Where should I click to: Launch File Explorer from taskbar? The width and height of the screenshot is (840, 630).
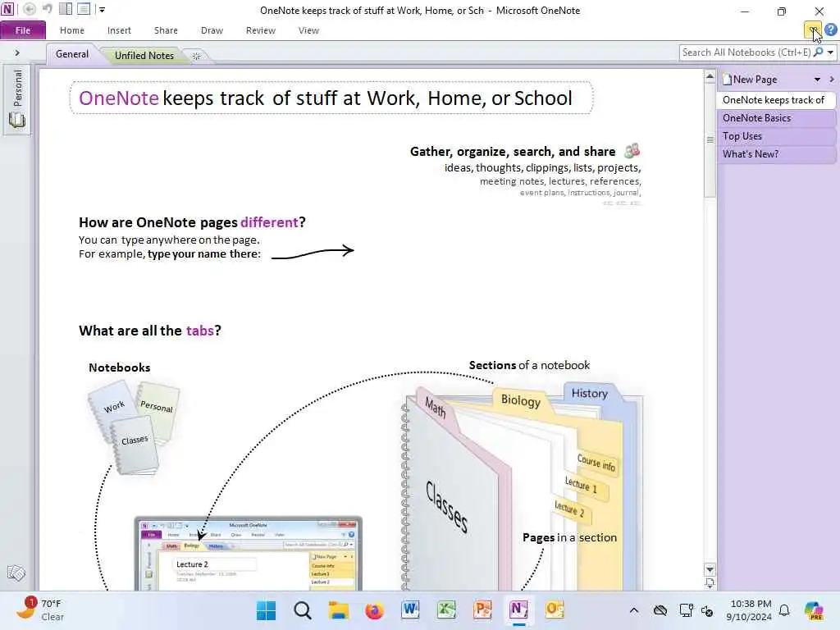click(x=339, y=610)
